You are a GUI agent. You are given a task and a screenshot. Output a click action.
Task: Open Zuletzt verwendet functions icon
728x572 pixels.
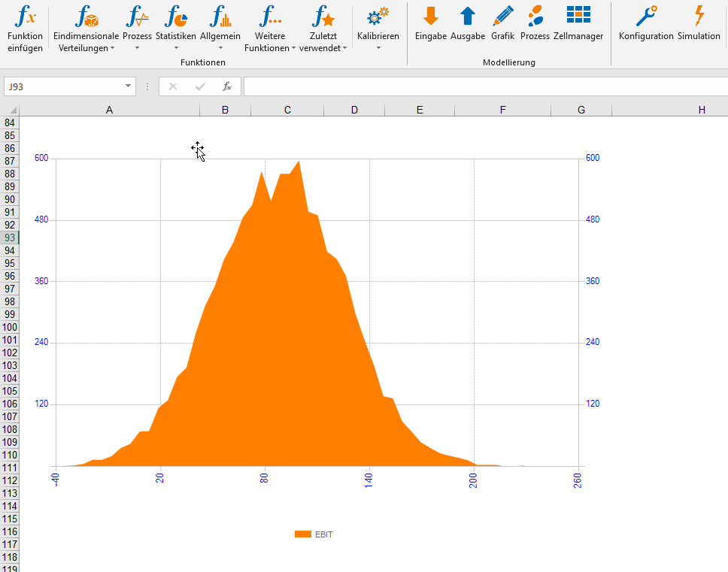pos(323,17)
